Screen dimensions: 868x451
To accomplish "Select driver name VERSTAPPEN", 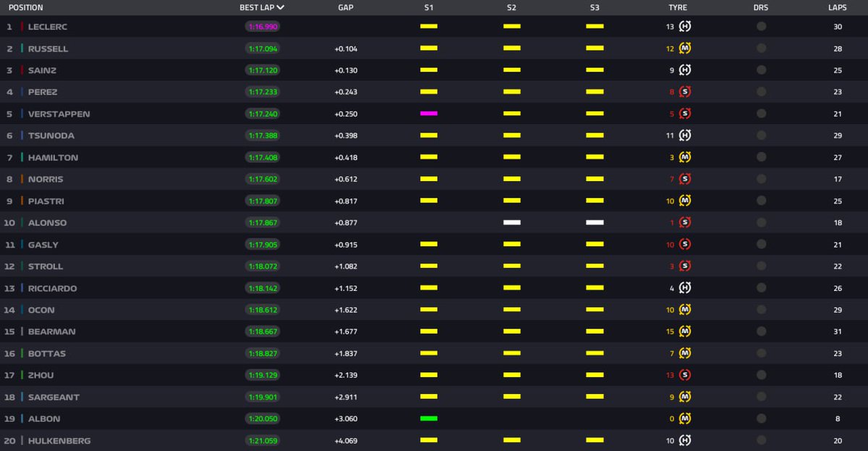I will (x=59, y=114).
